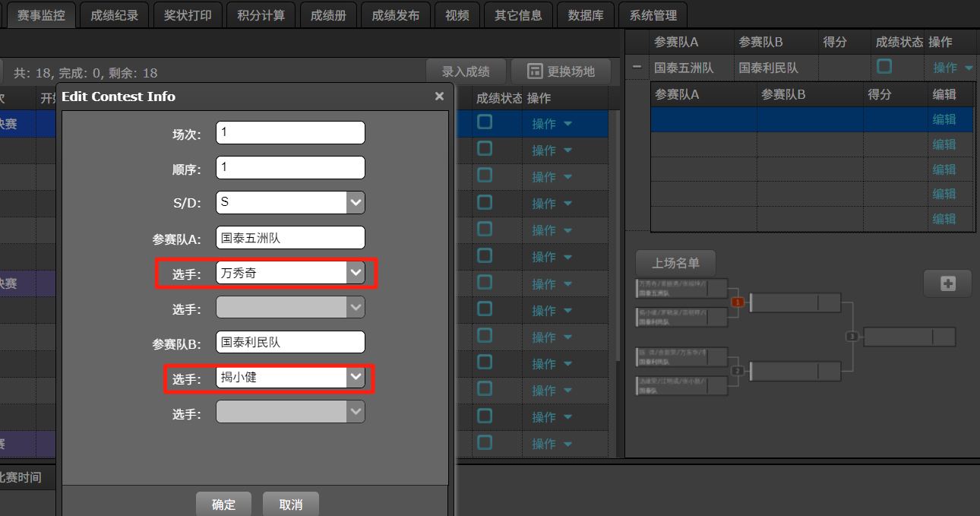
Task: Click the 参赛队A input field in dialog
Action: click(x=290, y=238)
